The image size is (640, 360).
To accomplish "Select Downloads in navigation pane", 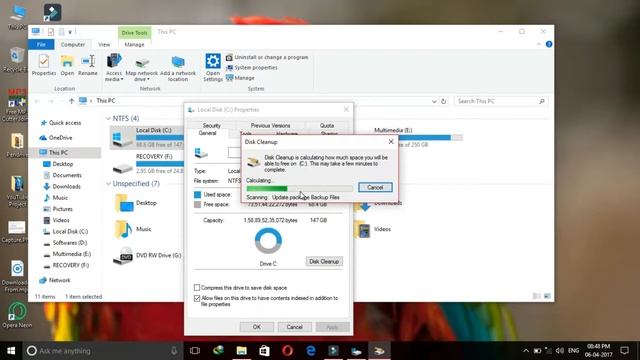I will pyautogui.click(x=62, y=186).
